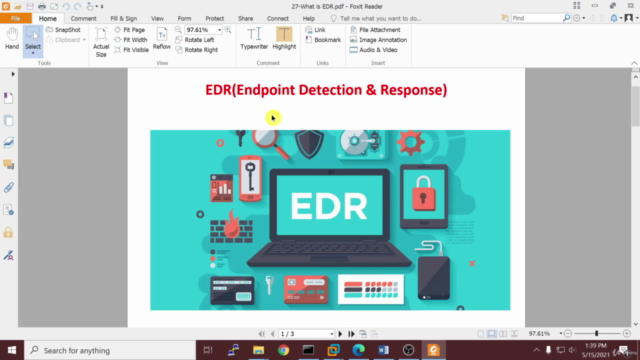Open the Security lock panel

pyautogui.click(x=8, y=232)
